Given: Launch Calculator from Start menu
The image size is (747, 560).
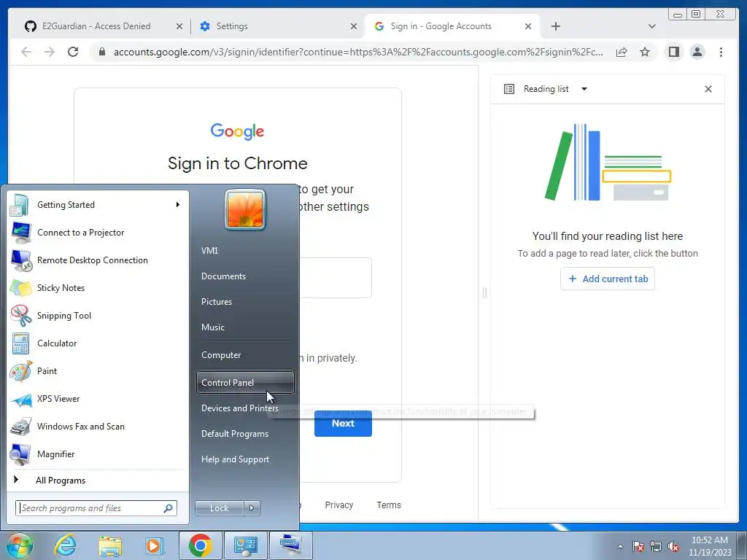Looking at the screenshot, I should 98,343.
